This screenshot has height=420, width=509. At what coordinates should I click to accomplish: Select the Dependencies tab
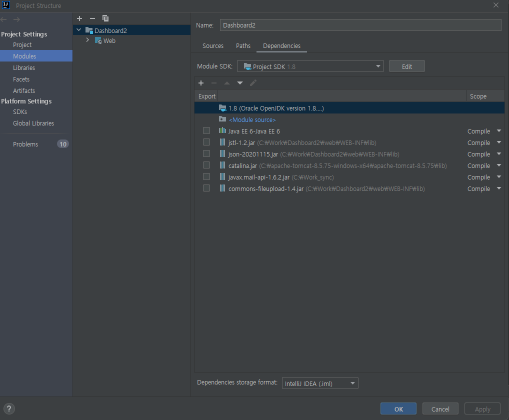click(x=281, y=46)
